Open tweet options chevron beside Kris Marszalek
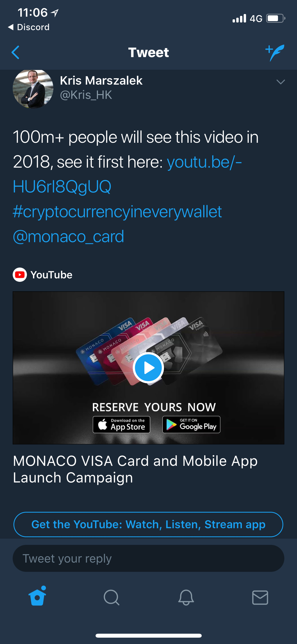This screenshot has height=644, width=297. click(280, 82)
